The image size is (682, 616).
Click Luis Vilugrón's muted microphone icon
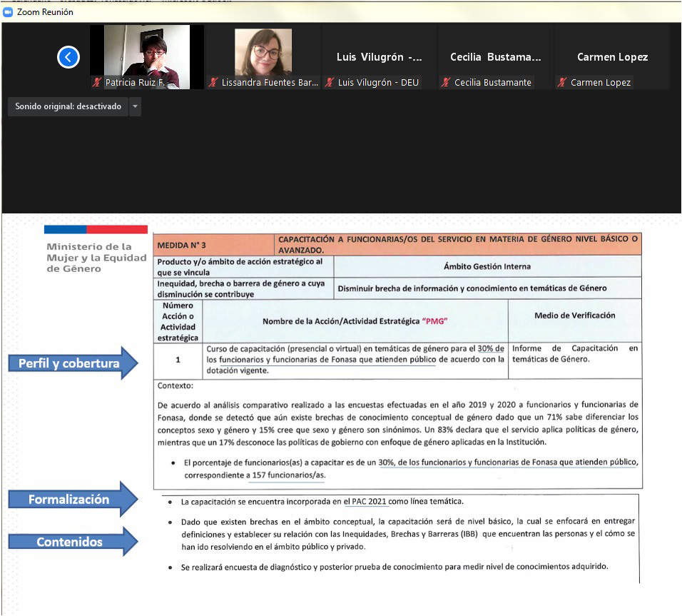[330, 83]
